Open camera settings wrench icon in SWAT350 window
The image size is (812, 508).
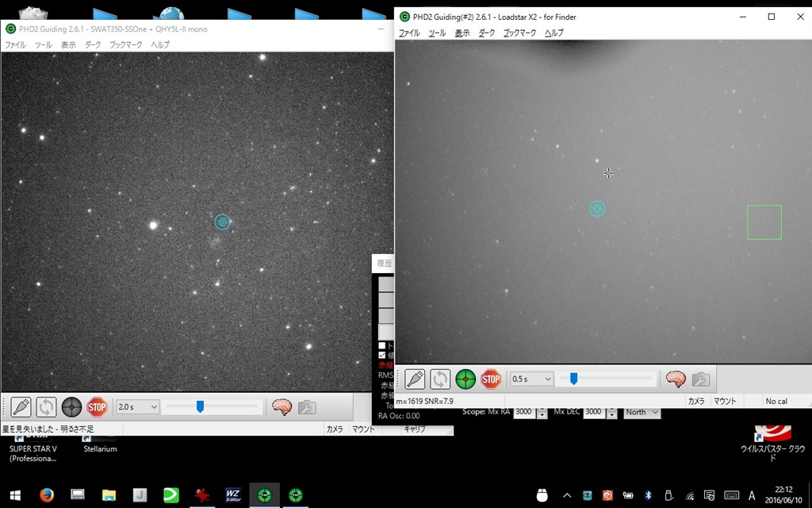click(307, 407)
